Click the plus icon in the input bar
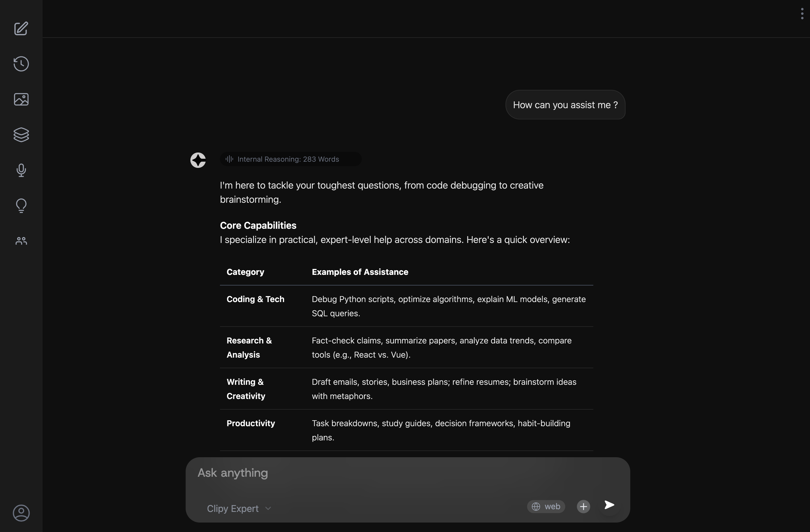 (583, 507)
